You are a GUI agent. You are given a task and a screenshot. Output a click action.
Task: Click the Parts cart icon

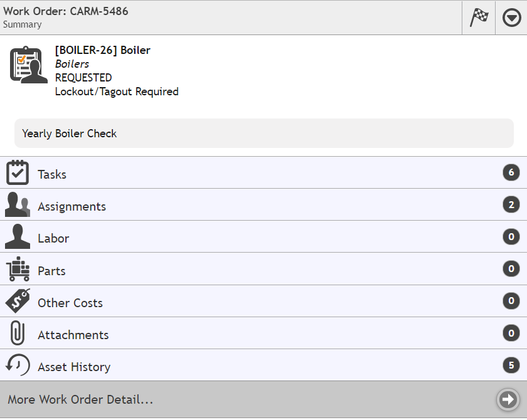tap(18, 270)
